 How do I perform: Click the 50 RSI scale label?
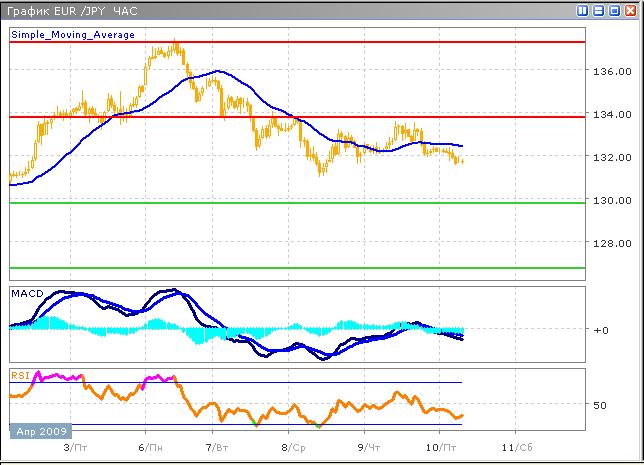point(600,405)
